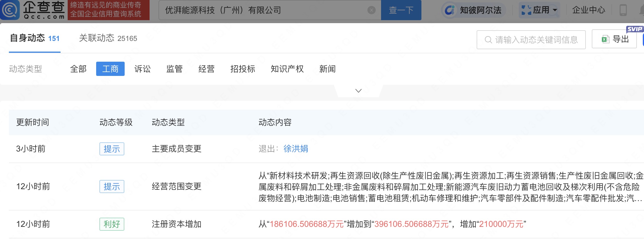
Task: Click the 经营范围变更 cell
Action: 177,186
